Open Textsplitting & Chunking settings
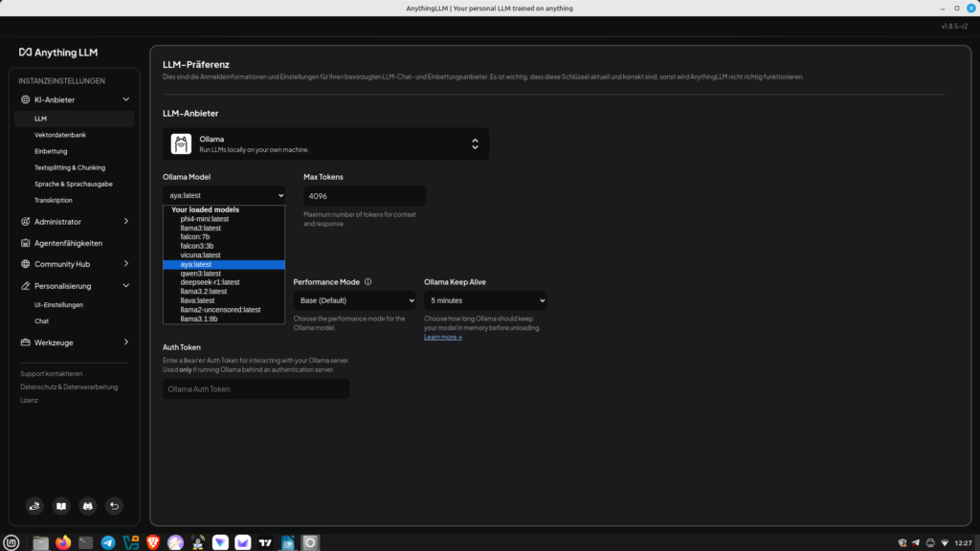Viewport: 980px width, 551px height. tap(70, 167)
